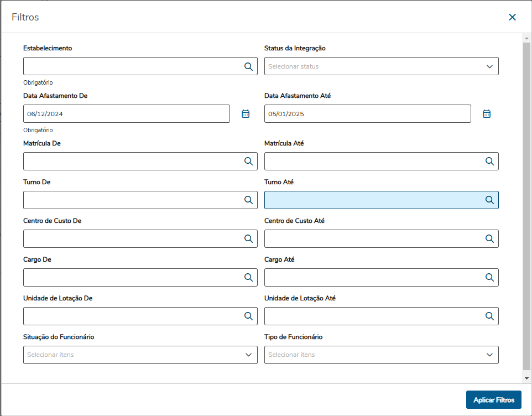Focus the Cargo De input field

[132, 278]
